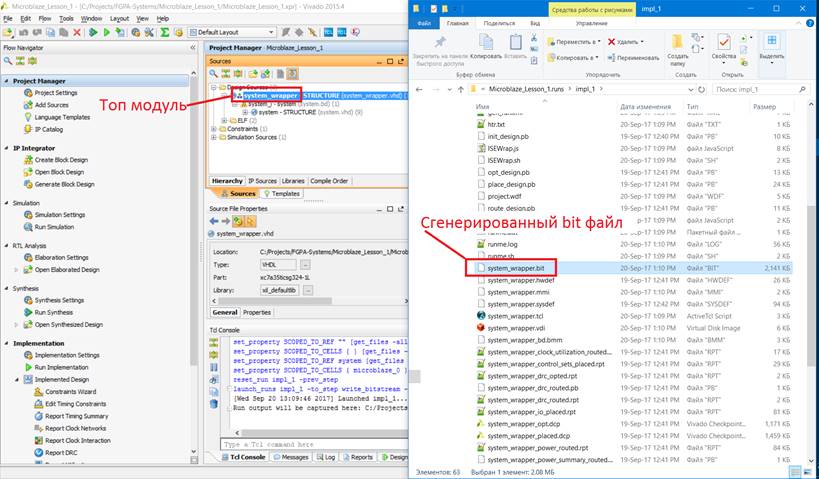Switch to the IP Sources tab

262,181
